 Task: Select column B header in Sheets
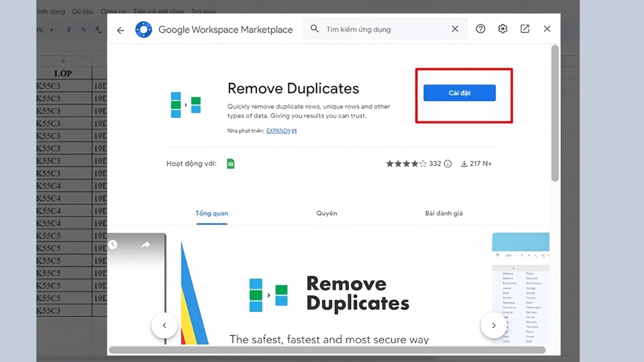[63, 61]
